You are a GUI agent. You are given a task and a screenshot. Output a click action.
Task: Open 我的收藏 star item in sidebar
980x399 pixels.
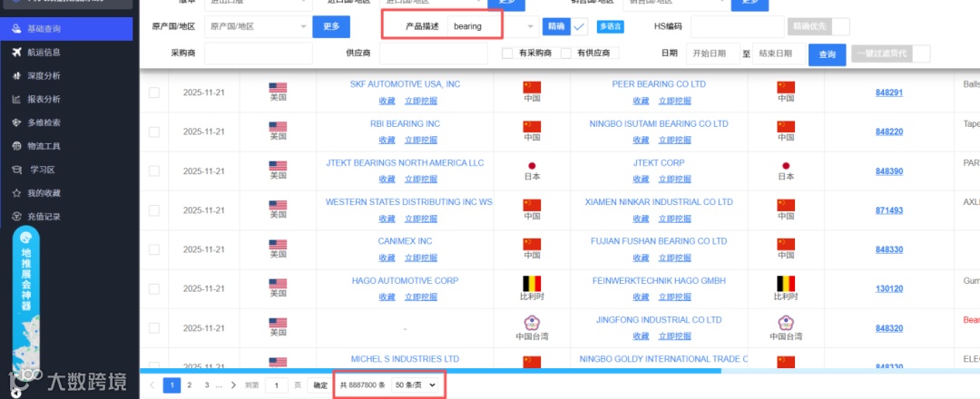(66, 193)
